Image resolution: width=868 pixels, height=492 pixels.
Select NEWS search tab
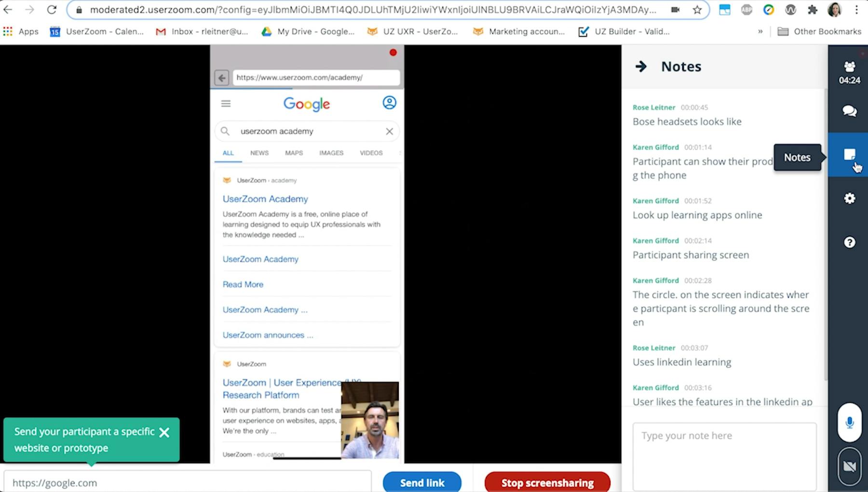point(259,153)
